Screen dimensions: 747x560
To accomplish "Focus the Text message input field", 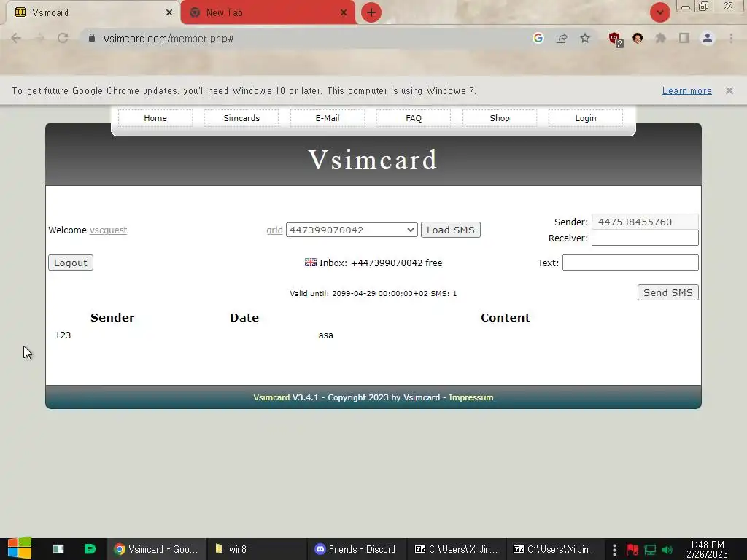I will (x=630, y=262).
